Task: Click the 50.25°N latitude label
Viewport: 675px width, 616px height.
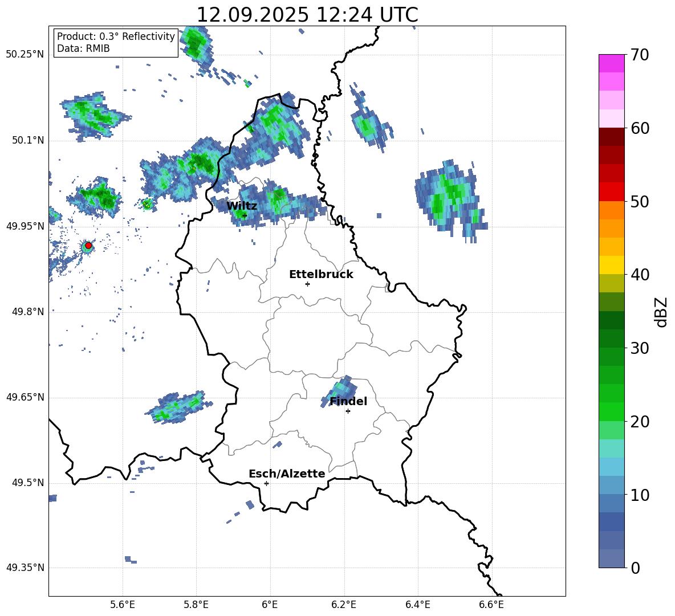Action: pos(25,55)
